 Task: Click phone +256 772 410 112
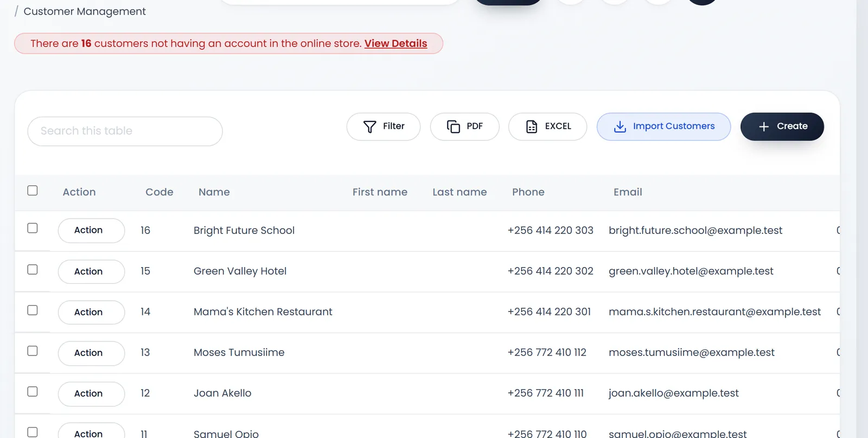547,353
